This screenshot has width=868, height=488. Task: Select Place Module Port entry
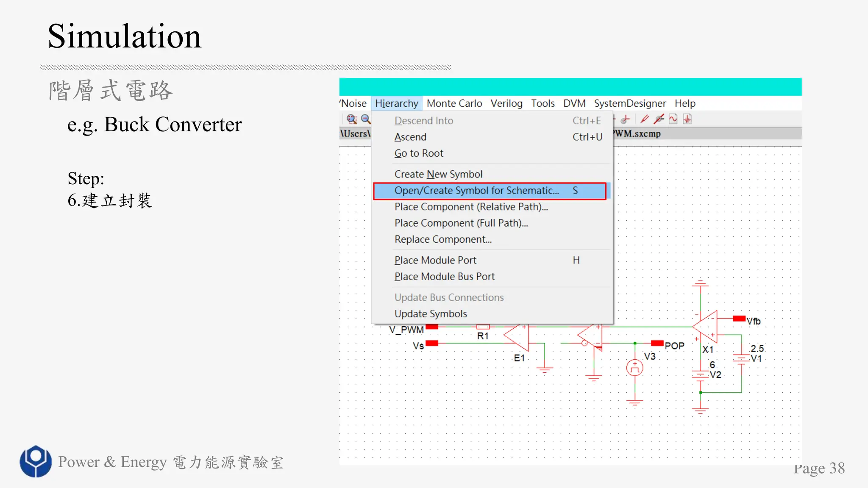(x=435, y=260)
